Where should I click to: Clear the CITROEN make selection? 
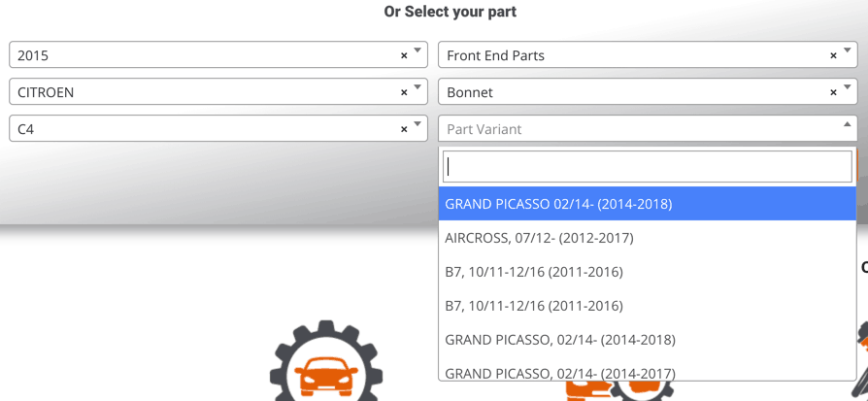pos(404,92)
